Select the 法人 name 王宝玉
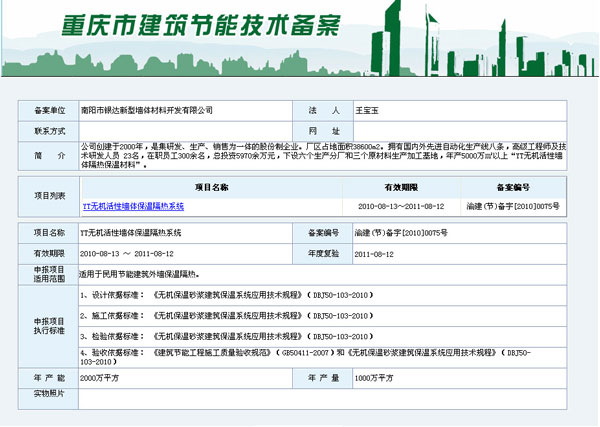This screenshot has height=427, width=600. 369,109
